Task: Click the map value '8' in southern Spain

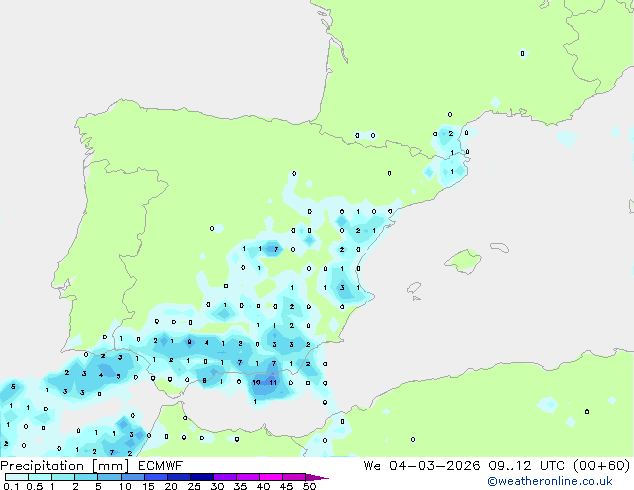Action: [205, 380]
